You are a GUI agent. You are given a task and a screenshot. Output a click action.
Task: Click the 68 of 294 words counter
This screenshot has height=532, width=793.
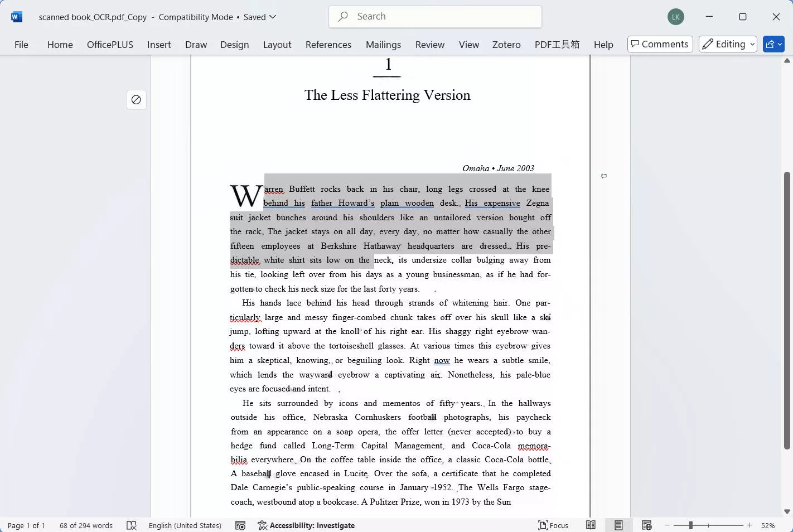click(x=85, y=525)
